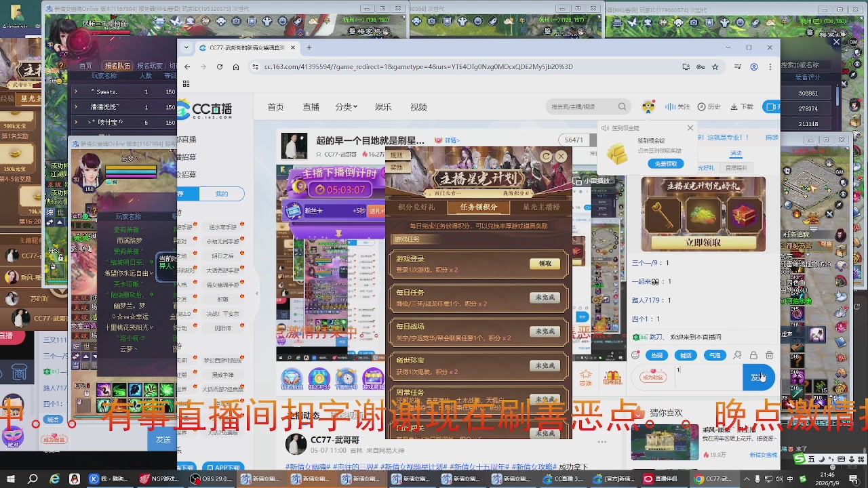
Task: Open NGP游戏 from the taskbar
Action: pyautogui.click(x=160, y=479)
